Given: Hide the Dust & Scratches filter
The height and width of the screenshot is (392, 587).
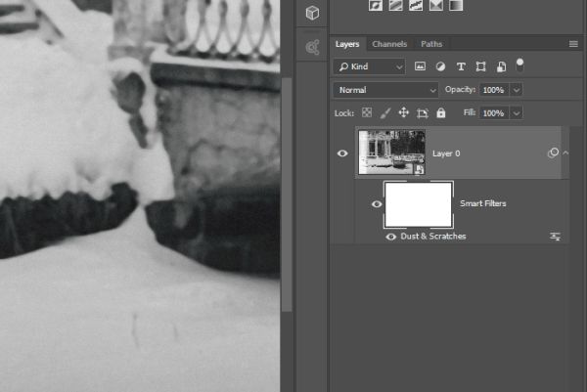Looking at the screenshot, I should pos(390,237).
